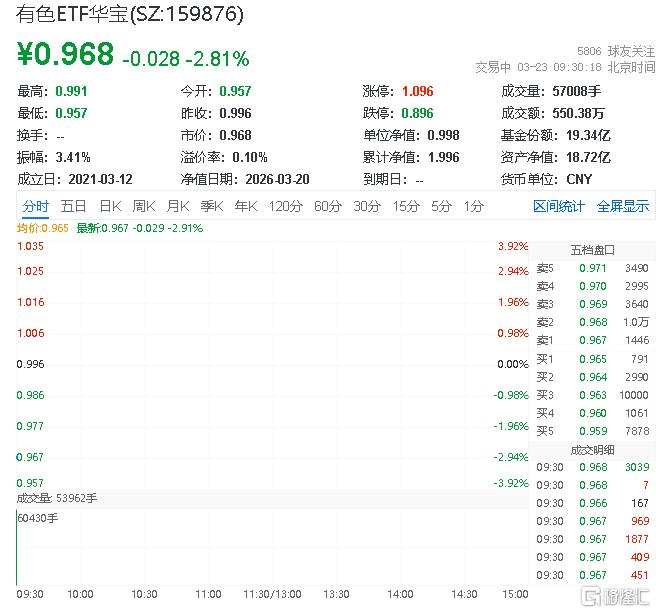
Task: Select the 1分 chart tab
Action: coord(474,206)
